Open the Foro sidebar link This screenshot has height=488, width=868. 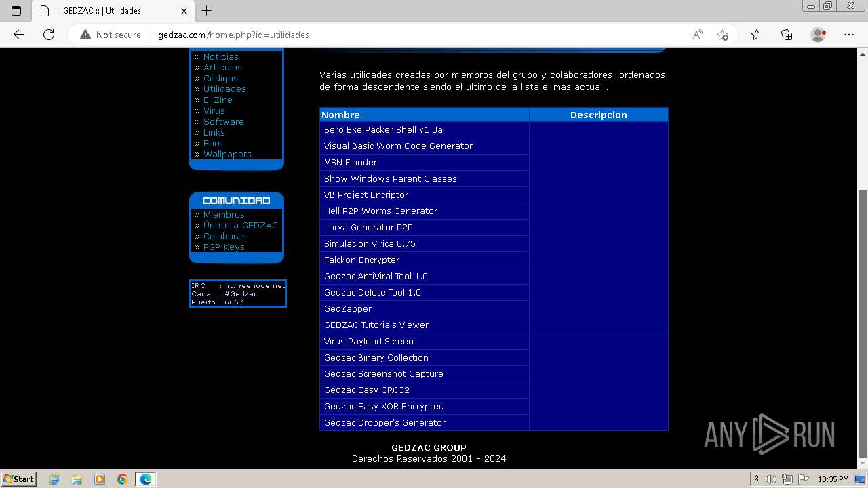213,143
